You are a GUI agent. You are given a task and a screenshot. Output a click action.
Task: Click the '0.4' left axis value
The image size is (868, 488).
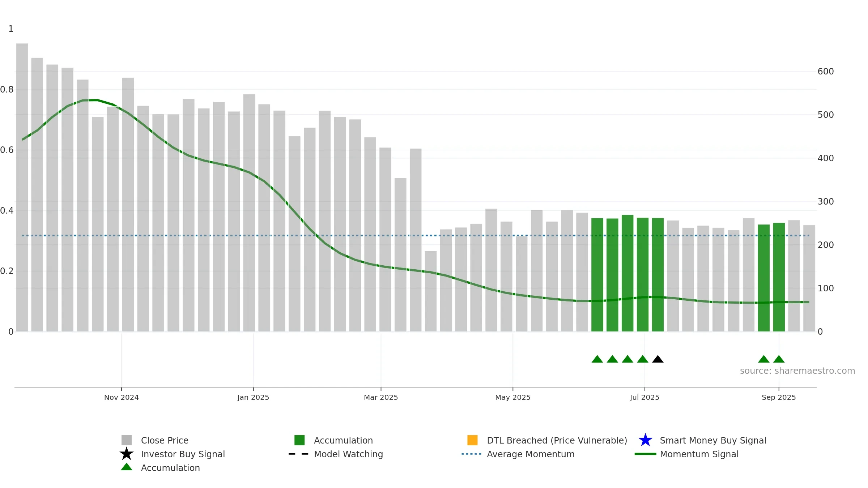point(7,210)
